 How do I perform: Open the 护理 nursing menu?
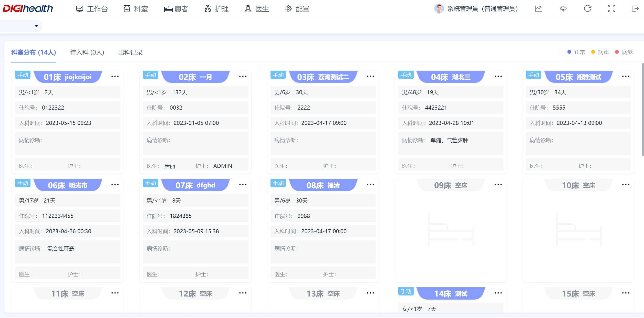click(217, 9)
